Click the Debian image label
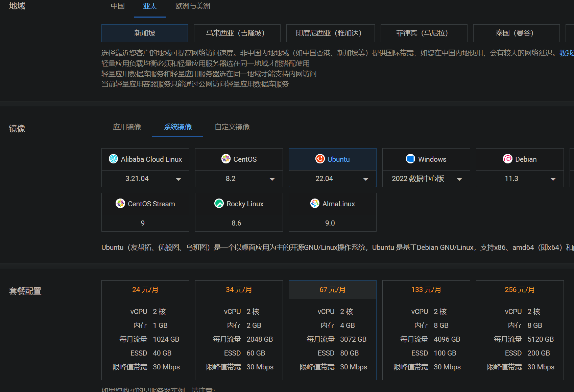 point(526,159)
